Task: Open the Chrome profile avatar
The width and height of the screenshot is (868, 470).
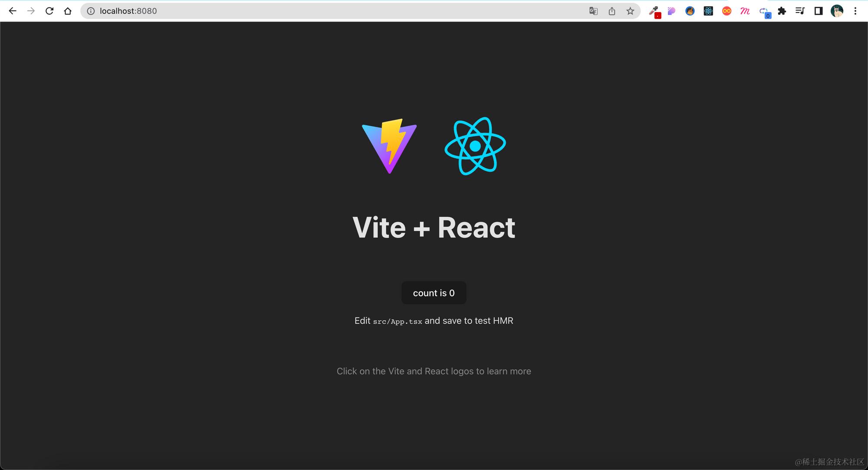Action: coord(837,11)
